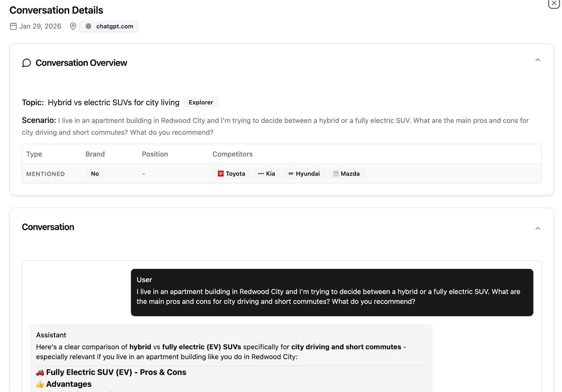562x392 pixels.
Task: Click the Jan 29, 2026 date
Action: coord(40,26)
